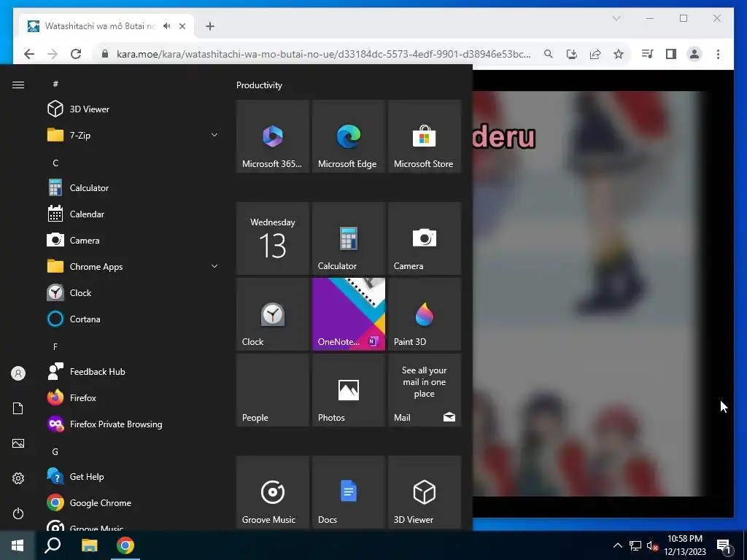The width and height of the screenshot is (747, 560).
Task: Open Pictures from the Start sidebar
Action: [x=18, y=443]
